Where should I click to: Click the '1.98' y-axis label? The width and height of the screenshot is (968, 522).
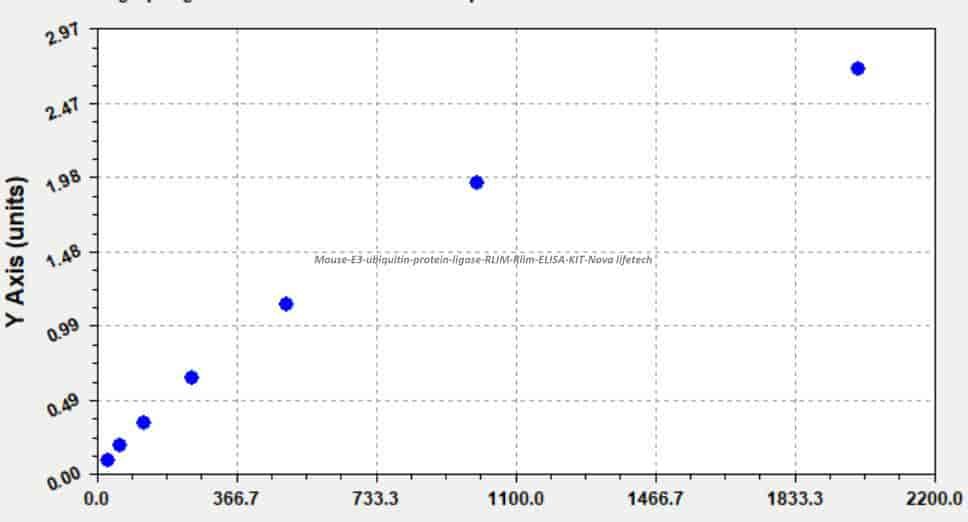pyautogui.click(x=62, y=181)
